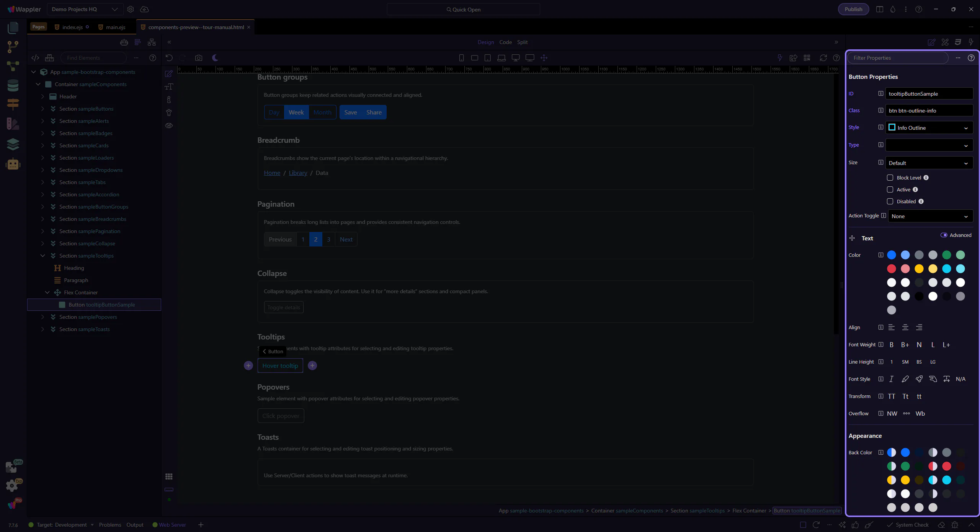This screenshot has height=532, width=980.
Task: Toggle dark mode moon icon
Action: (x=215, y=58)
